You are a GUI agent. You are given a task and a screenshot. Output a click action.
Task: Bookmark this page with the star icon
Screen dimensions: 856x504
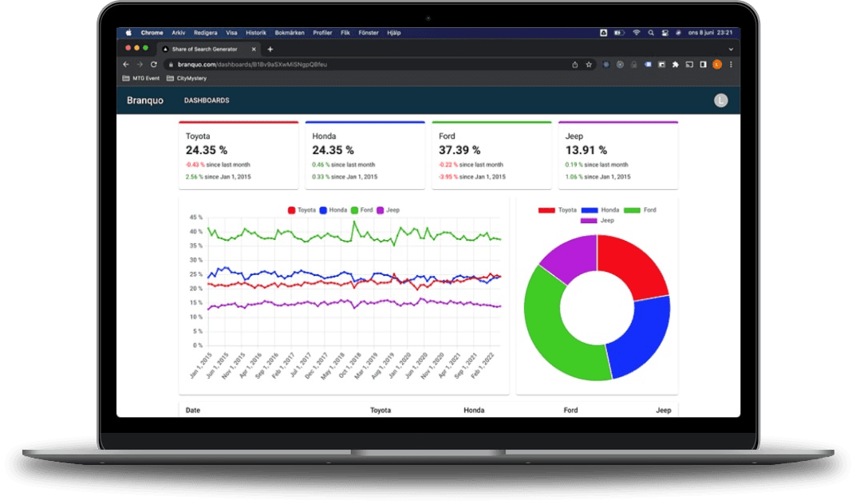coord(589,65)
